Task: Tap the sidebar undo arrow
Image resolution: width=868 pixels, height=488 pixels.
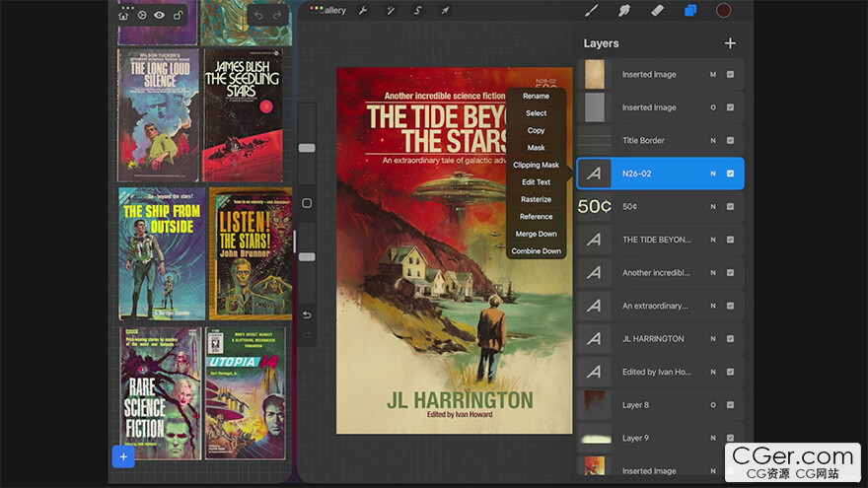Action: tap(307, 314)
